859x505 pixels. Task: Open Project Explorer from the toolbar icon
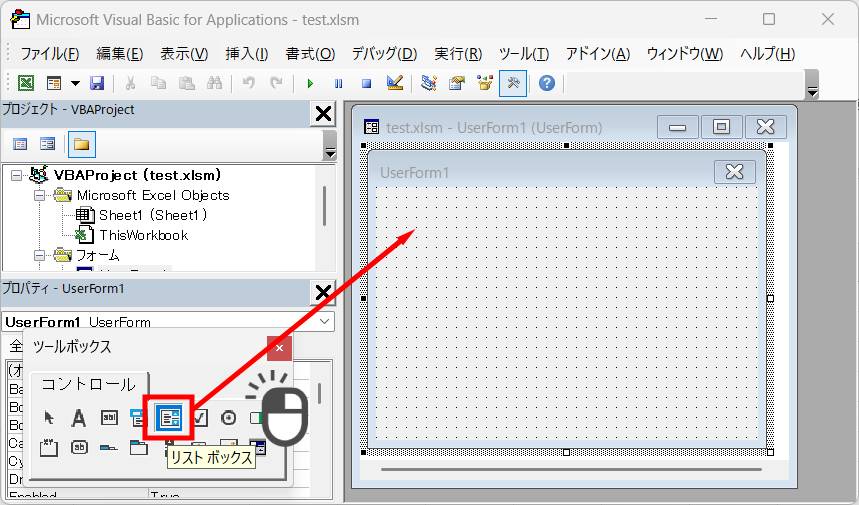point(429,83)
